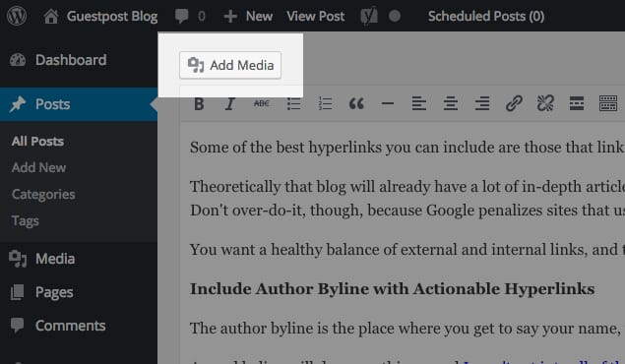This screenshot has height=364, width=625.
Task: Insert a bulleted list
Action: click(x=293, y=103)
